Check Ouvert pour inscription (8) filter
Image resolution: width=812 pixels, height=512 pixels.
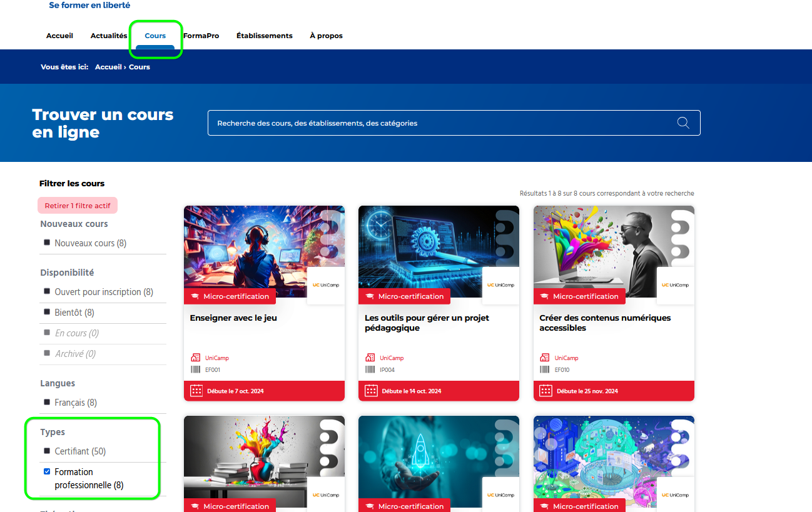point(47,291)
